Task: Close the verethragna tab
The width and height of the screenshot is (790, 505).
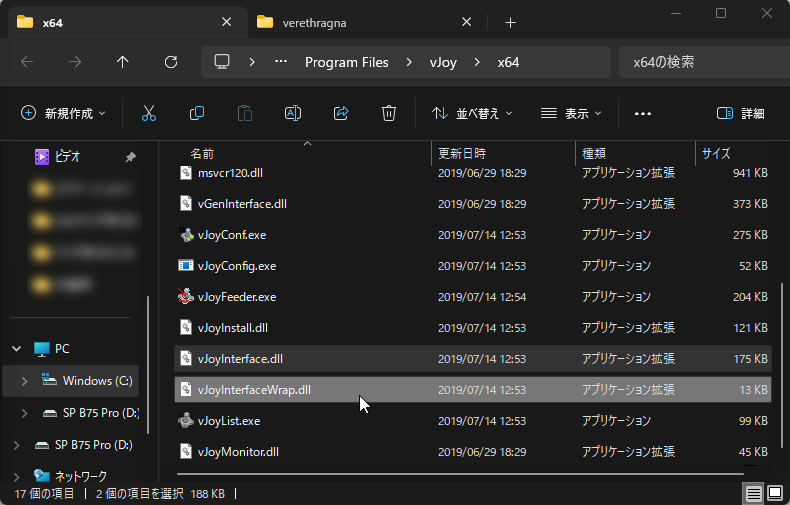Action: [x=467, y=22]
